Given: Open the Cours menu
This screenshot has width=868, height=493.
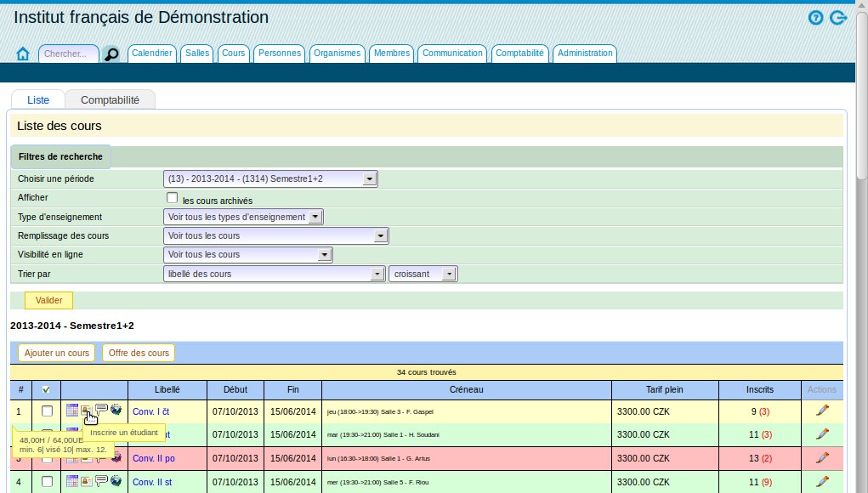Looking at the screenshot, I should click(x=233, y=53).
